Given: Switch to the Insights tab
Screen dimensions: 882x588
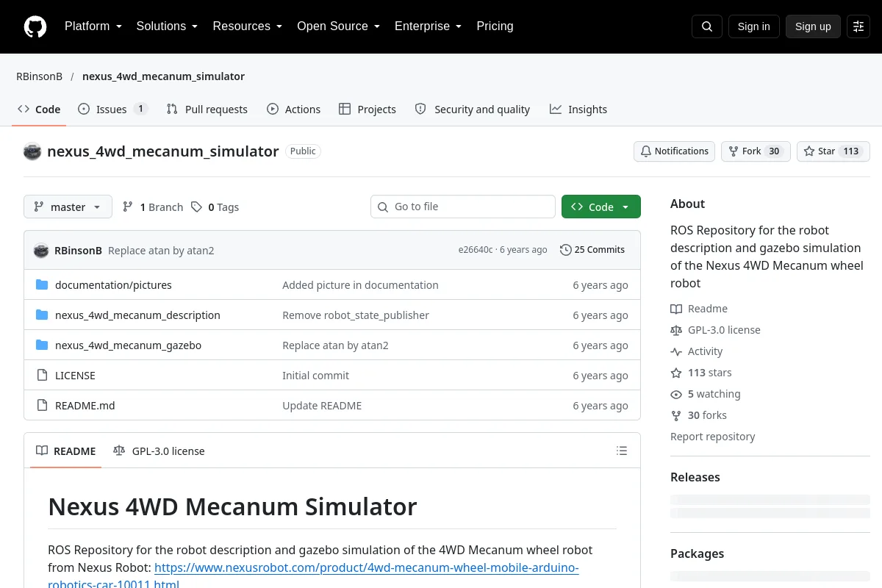Looking at the screenshot, I should coord(578,110).
